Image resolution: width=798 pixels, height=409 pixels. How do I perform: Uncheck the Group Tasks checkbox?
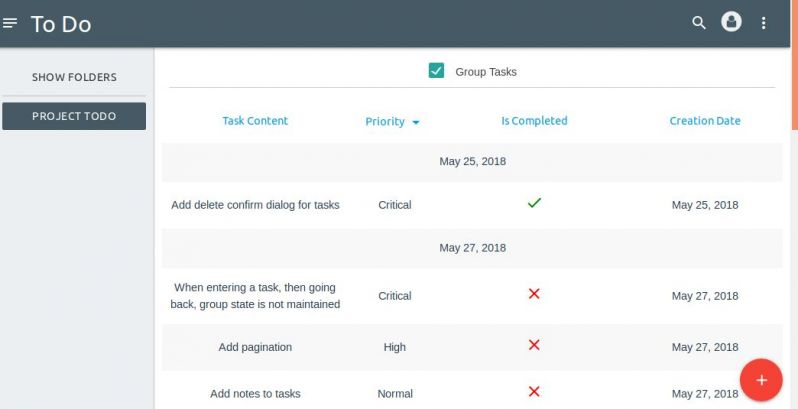tap(436, 71)
